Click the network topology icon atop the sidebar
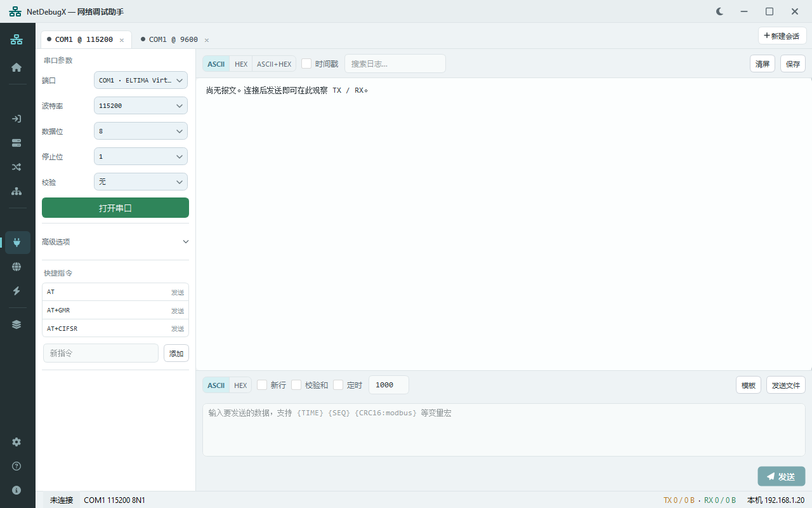Viewport: 812px width, 508px height. pos(16,39)
